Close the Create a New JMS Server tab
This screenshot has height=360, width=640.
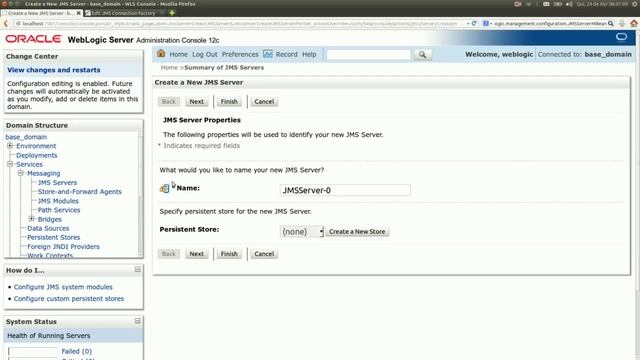78,13
